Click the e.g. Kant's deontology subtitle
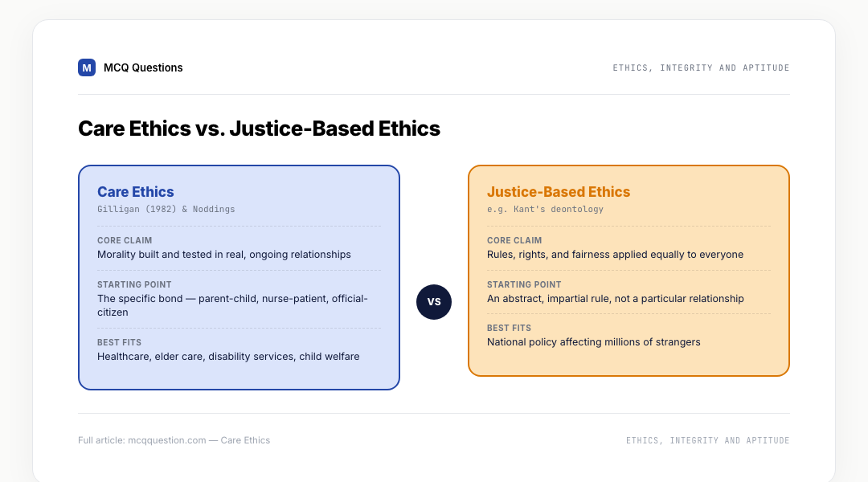This screenshot has height=482, width=868. tap(545, 209)
